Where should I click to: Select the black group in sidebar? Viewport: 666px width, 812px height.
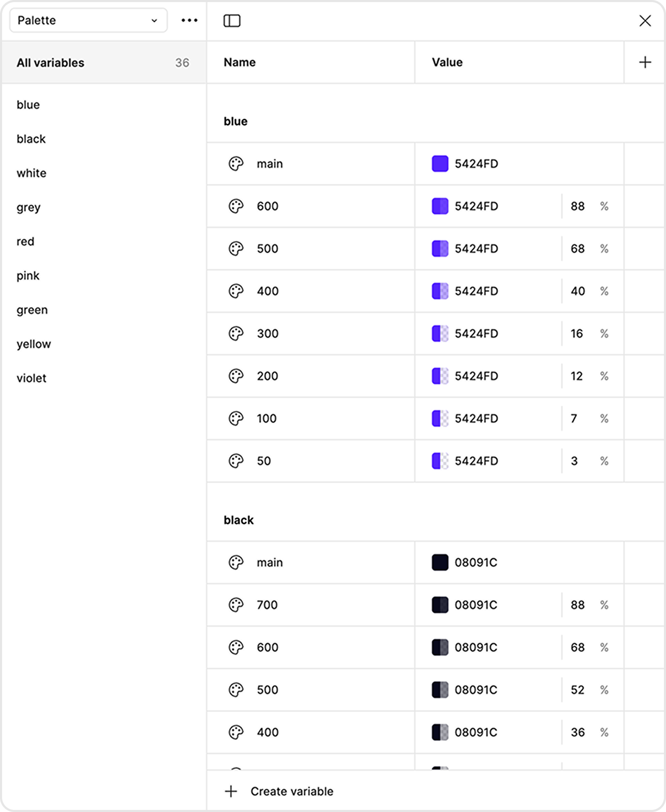click(x=31, y=139)
